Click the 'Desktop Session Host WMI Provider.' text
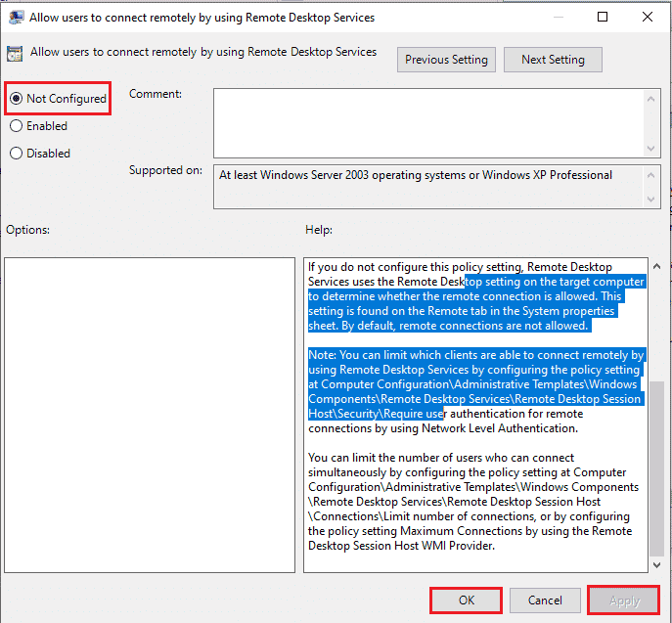 (x=401, y=546)
